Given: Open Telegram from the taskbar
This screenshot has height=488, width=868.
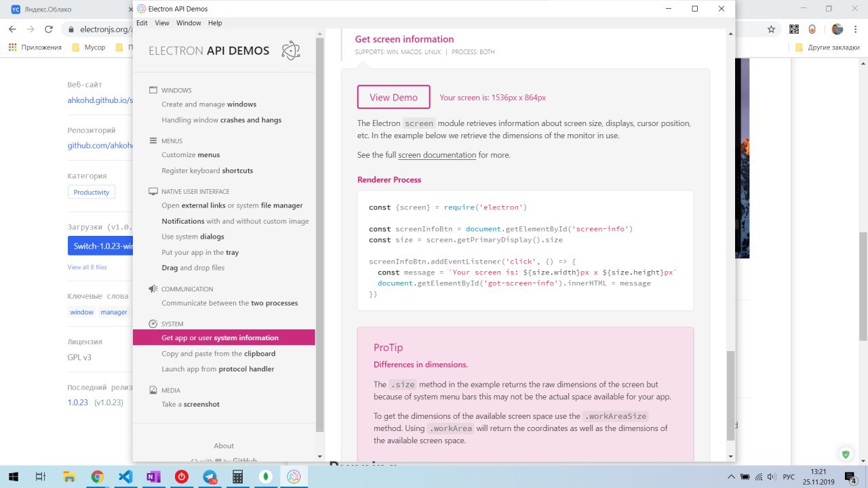Looking at the screenshot, I should tap(210, 476).
